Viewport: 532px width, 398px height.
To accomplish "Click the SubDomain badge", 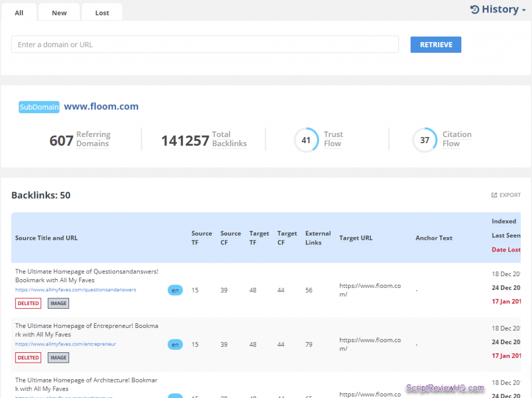I will (x=39, y=107).
